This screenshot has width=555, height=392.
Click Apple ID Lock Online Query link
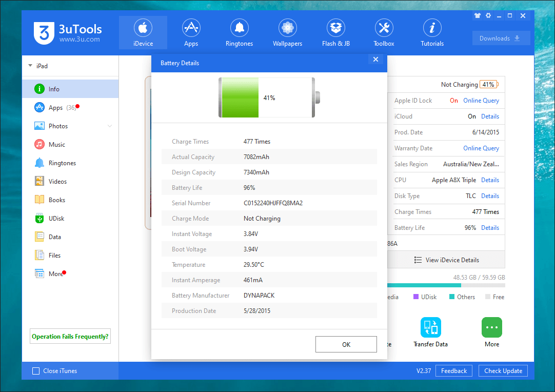(481, 101)
